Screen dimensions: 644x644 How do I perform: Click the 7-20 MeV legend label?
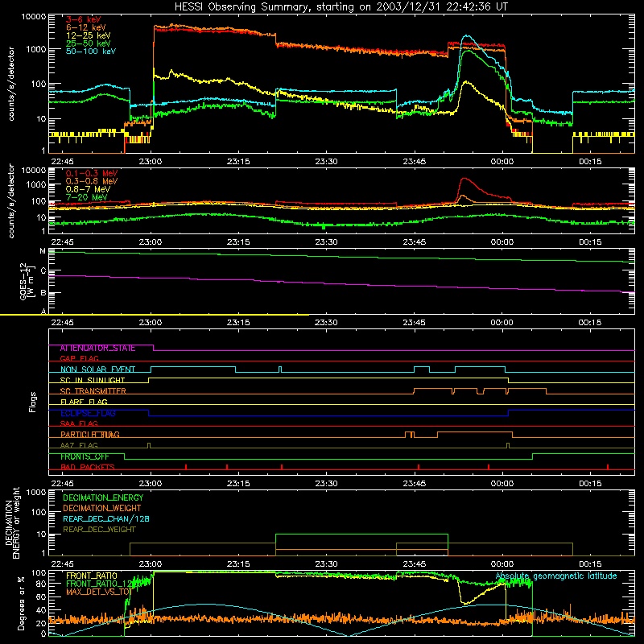coord(86,197)
